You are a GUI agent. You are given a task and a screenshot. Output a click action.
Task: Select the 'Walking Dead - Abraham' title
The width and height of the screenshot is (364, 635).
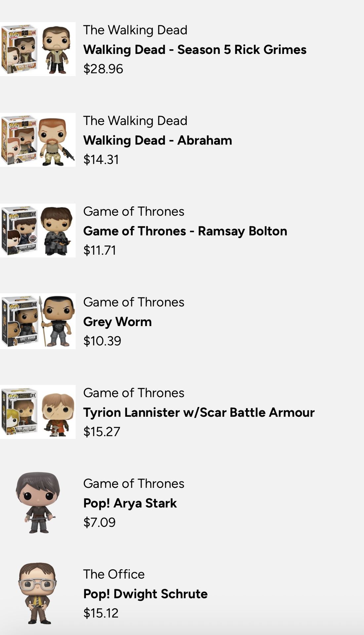tap(157, 140)
